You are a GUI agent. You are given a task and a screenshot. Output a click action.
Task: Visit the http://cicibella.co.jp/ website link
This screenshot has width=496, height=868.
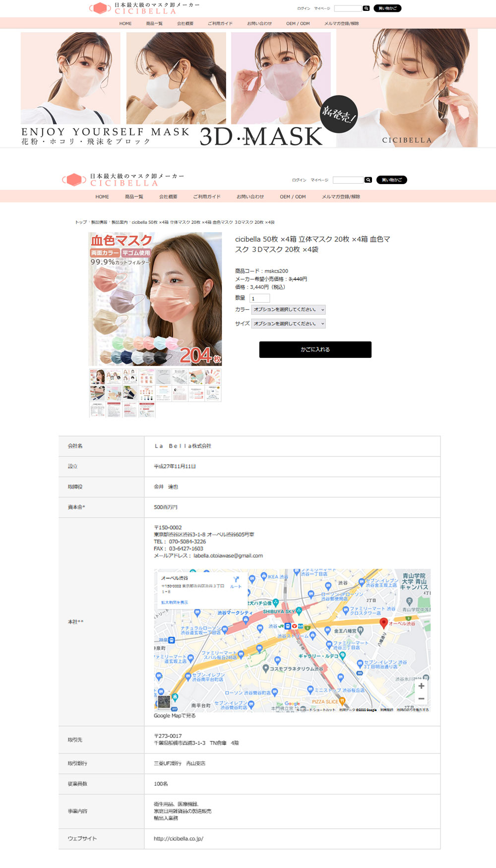pos(179,839)
